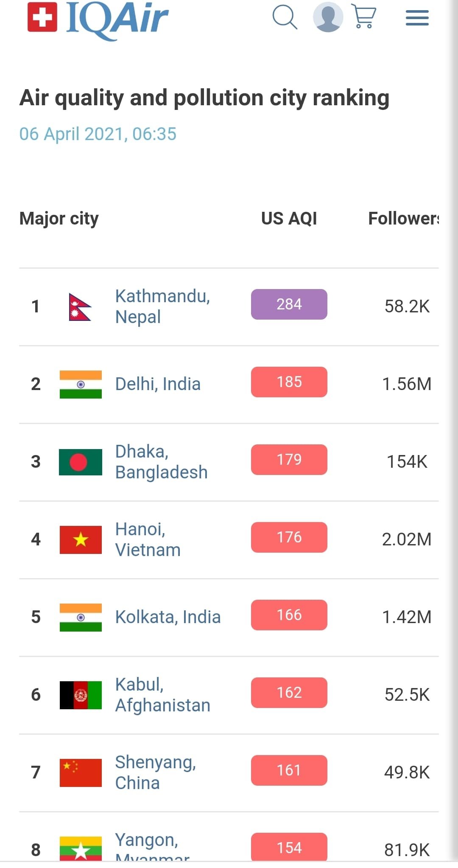Open Shenyang, China city link

(x=155, y=772)
